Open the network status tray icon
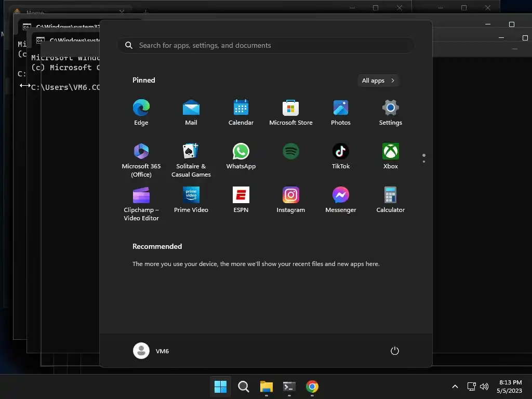This screenshot has height=399, width=532. [x=471, y=387]
